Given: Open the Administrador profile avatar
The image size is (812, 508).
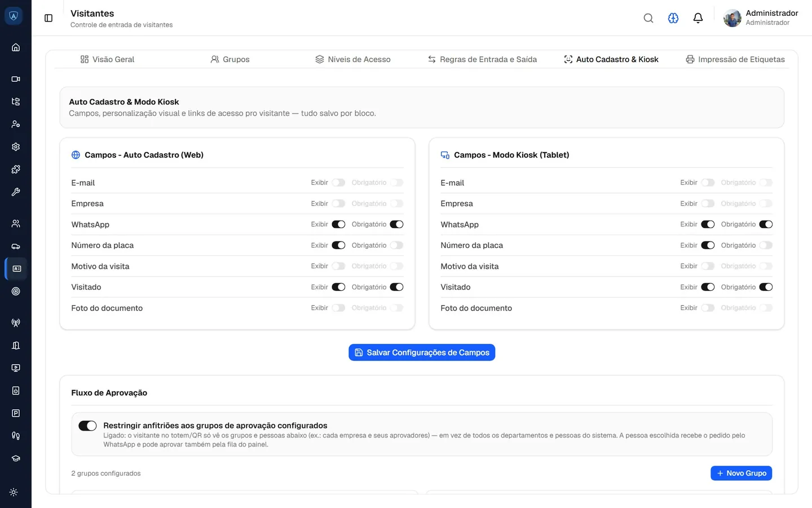Looking at the screenshot, I should coord(732,18).
